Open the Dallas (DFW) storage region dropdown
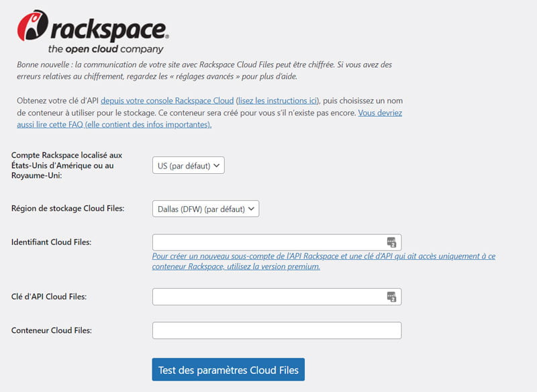 pos(205,209)
